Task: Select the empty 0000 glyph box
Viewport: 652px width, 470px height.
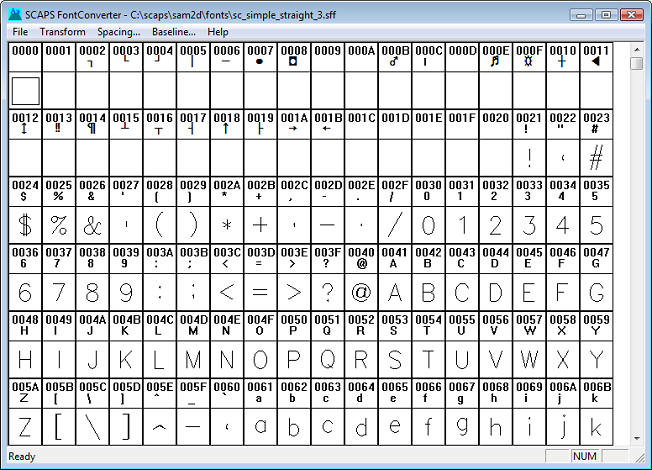Action: coord(25,91)
